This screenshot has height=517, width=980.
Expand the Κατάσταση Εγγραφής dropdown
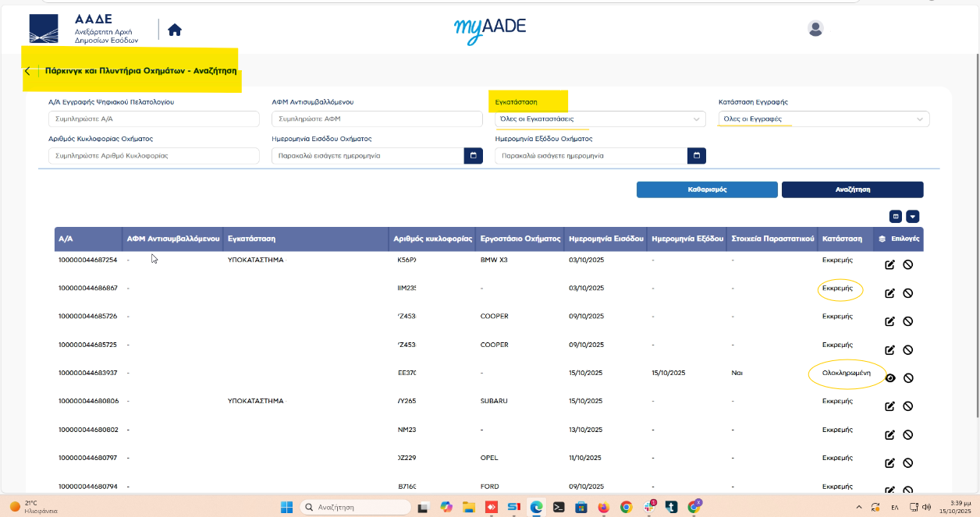coord(920,119)
